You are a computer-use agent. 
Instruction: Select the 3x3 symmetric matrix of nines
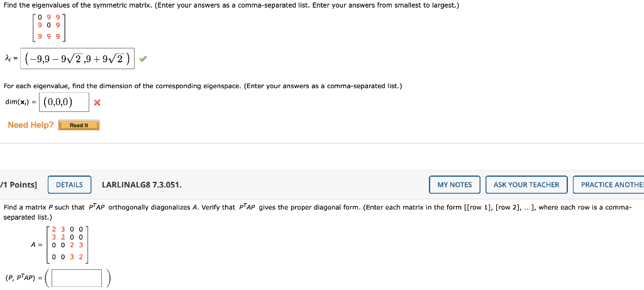(x=49, y=26)
